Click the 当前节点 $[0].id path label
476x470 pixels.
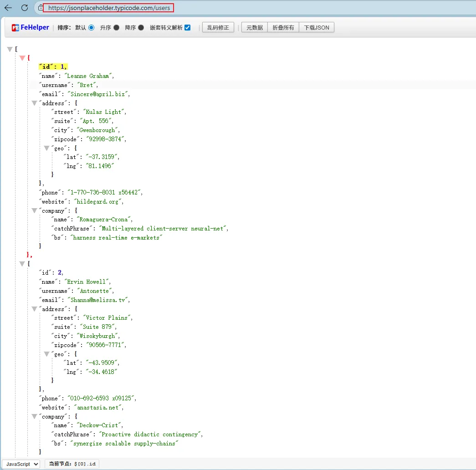[x=72, y=464]
